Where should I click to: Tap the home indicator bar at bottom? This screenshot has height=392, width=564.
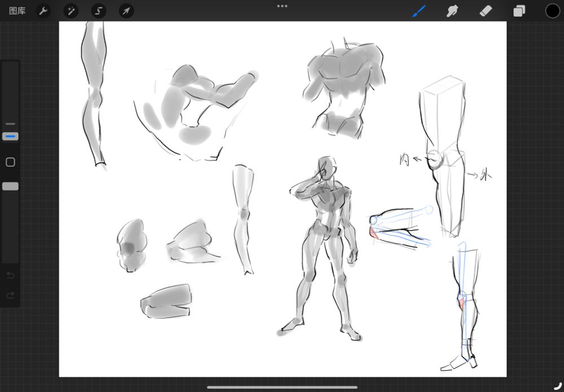click(282, 387)
